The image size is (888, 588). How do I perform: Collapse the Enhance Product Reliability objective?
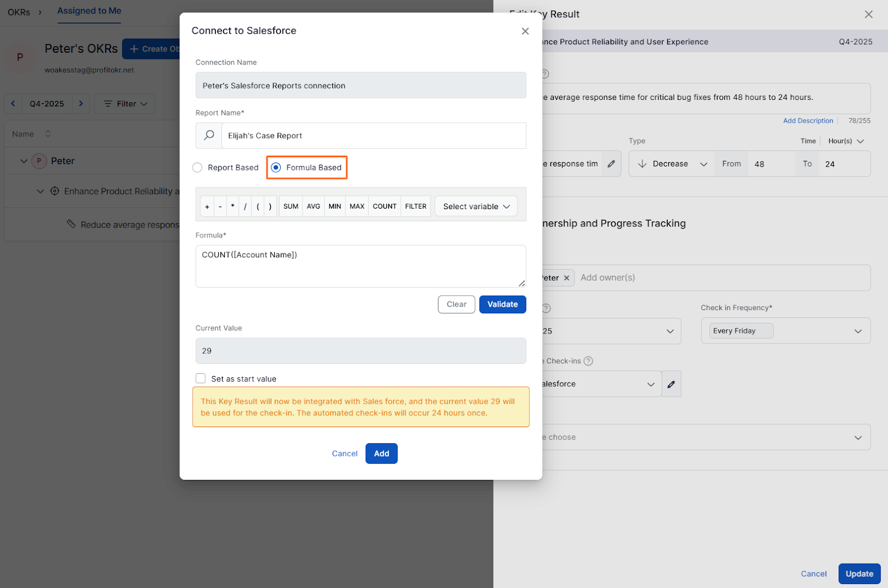[x=40, y=191]
